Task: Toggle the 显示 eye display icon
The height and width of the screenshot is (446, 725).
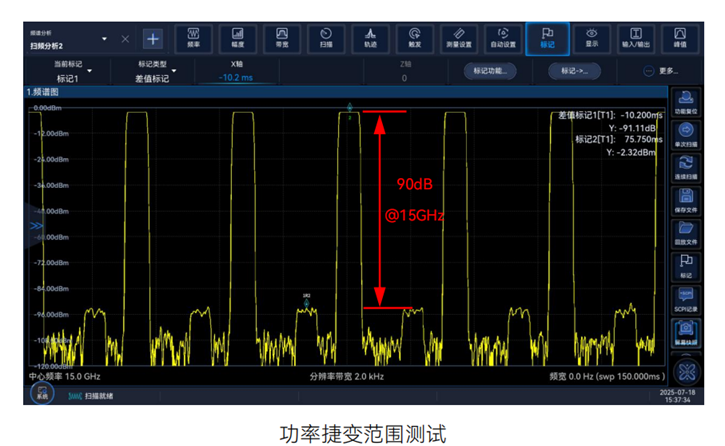Action: coord(592,38)
